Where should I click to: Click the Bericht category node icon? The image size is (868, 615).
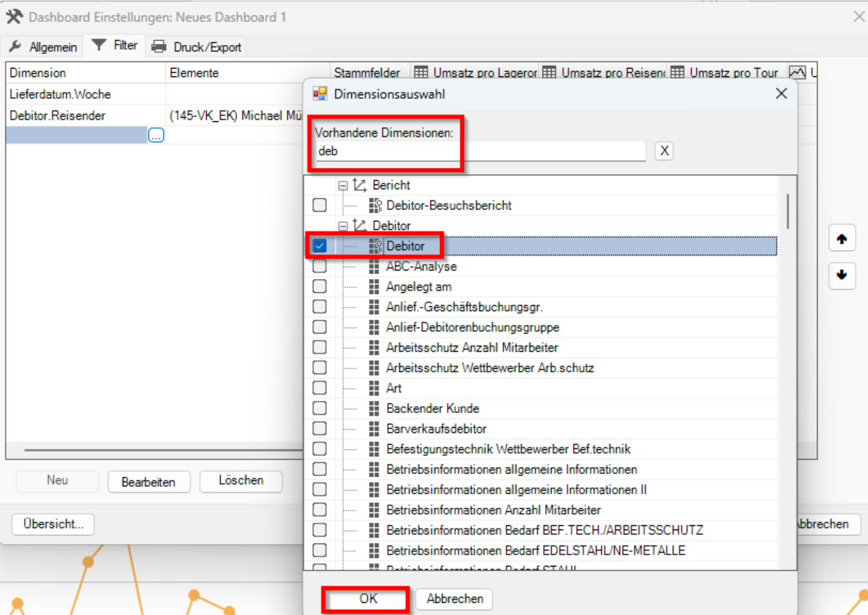360,185
